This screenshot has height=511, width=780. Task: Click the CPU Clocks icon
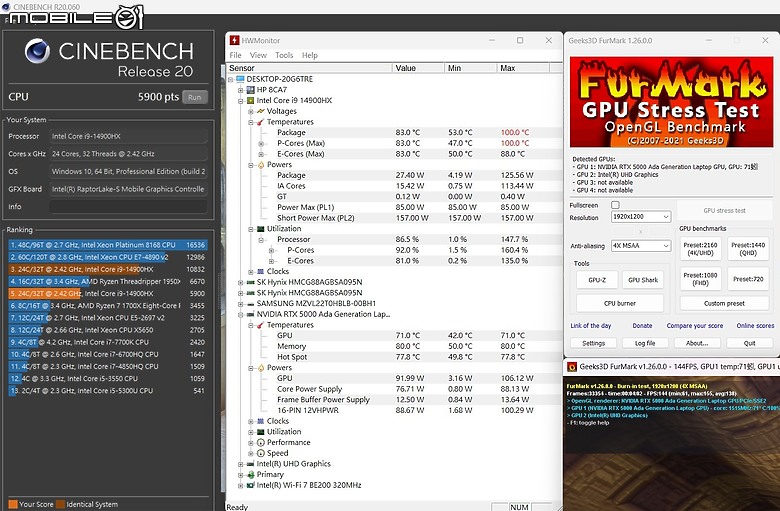(x=261, y=272)
